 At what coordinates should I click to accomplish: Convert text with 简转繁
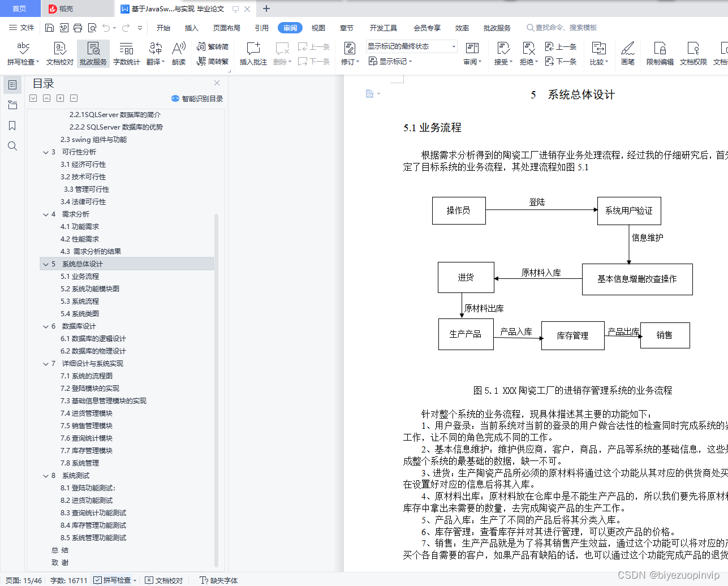click(x=213, y=61)
